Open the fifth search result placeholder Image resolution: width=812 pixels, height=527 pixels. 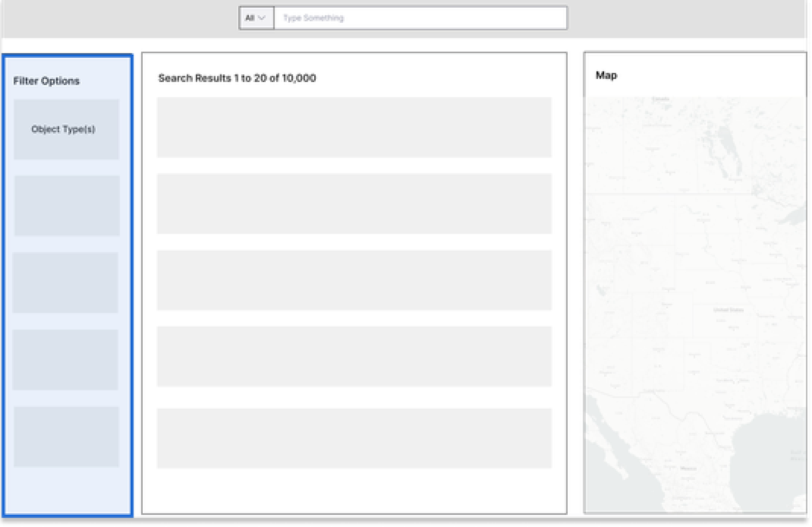pyautogui.click(x=354, y=438)
